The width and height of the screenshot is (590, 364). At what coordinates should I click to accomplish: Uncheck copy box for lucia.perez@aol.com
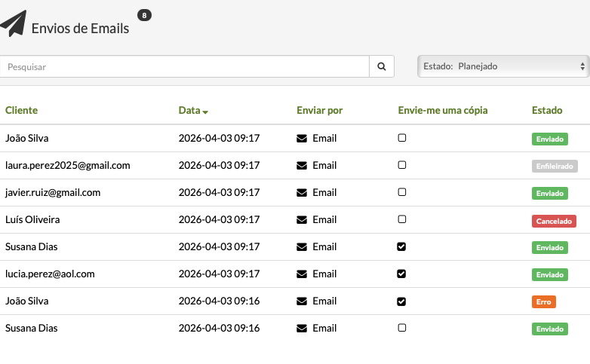point(402,274)
